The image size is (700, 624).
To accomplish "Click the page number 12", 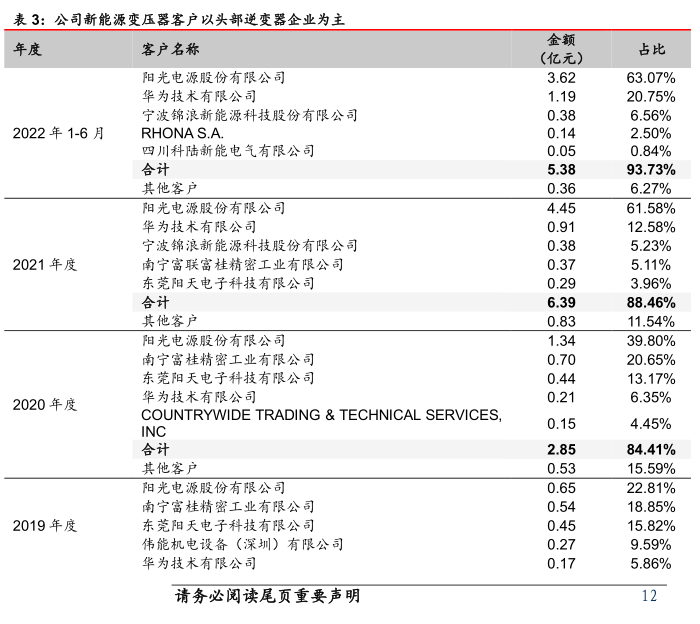I will pyautogui.click(x=650, y=596).
